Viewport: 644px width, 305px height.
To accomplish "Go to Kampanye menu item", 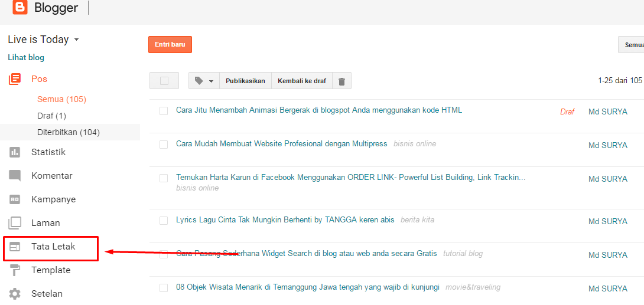I will [53, 199].
